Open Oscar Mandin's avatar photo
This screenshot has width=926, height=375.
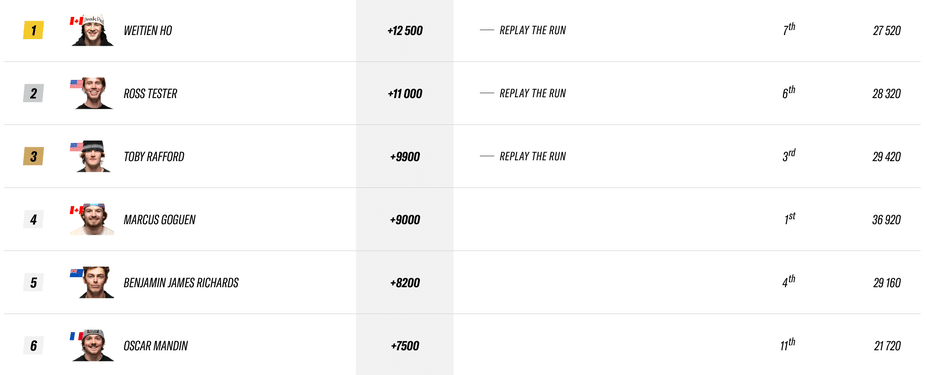pyautogui.click(x=93, y=345)
